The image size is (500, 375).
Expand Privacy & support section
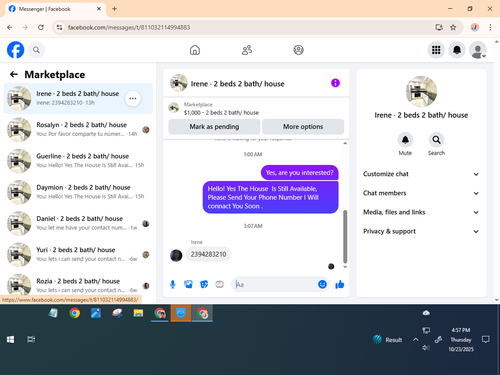click(x=421, y=231)
